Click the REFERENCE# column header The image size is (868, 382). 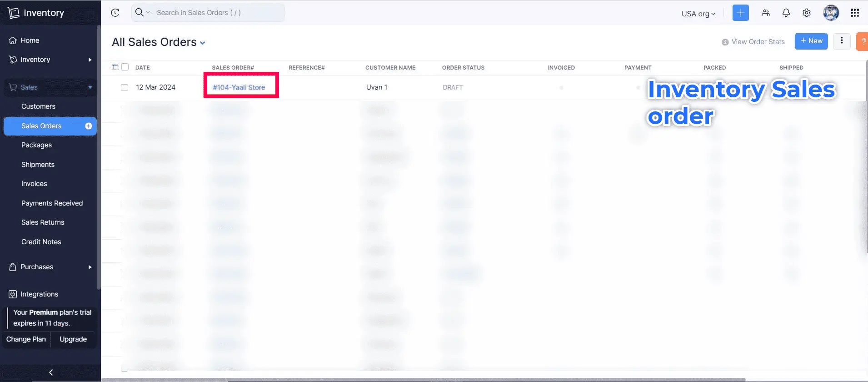[x=307, y=68]
